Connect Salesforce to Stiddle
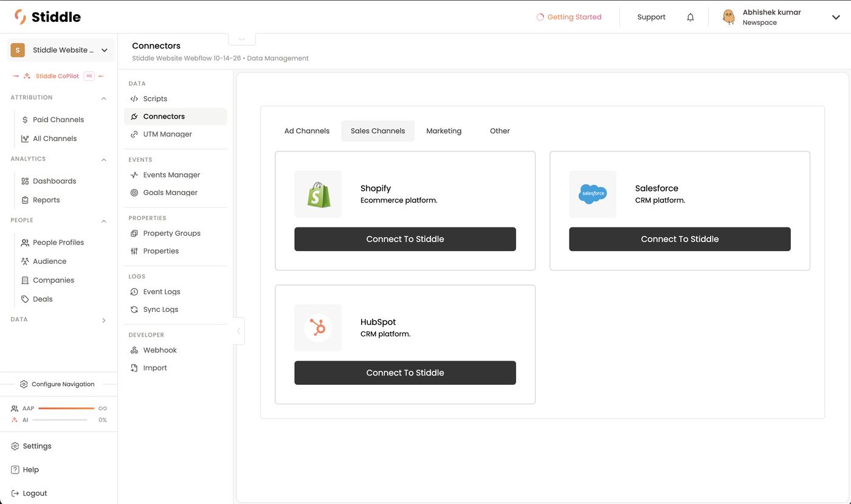This screenshot has height=504, width=851. point(680,239)
